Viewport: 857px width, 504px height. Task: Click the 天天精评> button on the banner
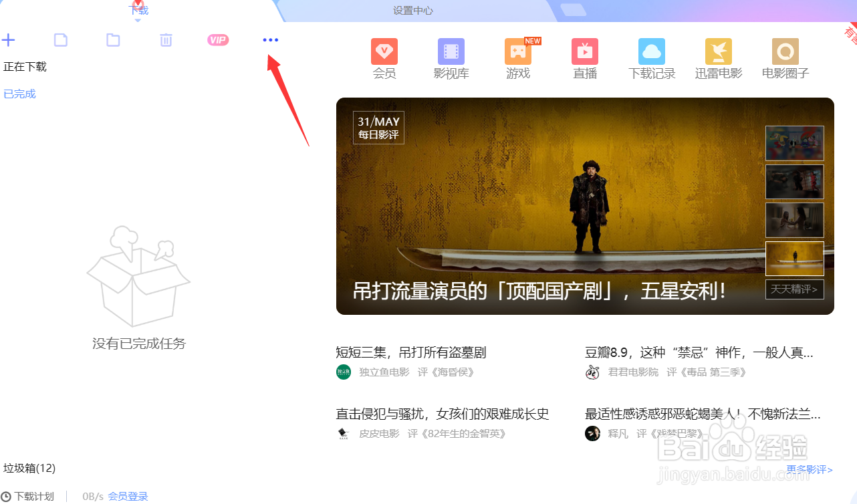coord(795,289)
